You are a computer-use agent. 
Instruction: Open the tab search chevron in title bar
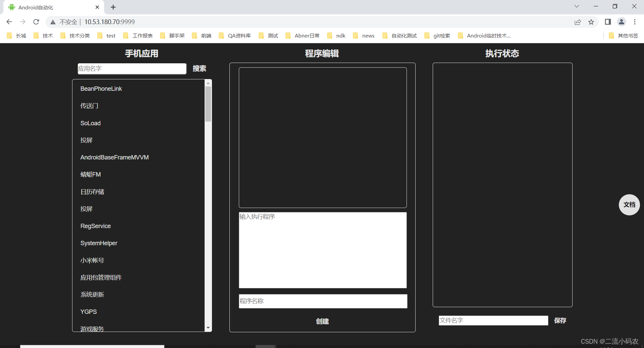tap(577, 6)
